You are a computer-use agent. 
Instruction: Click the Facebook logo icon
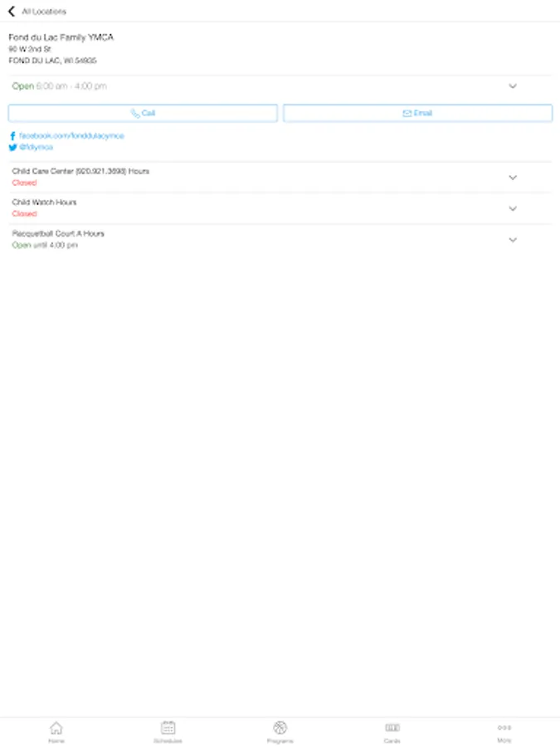click(12, 136)
